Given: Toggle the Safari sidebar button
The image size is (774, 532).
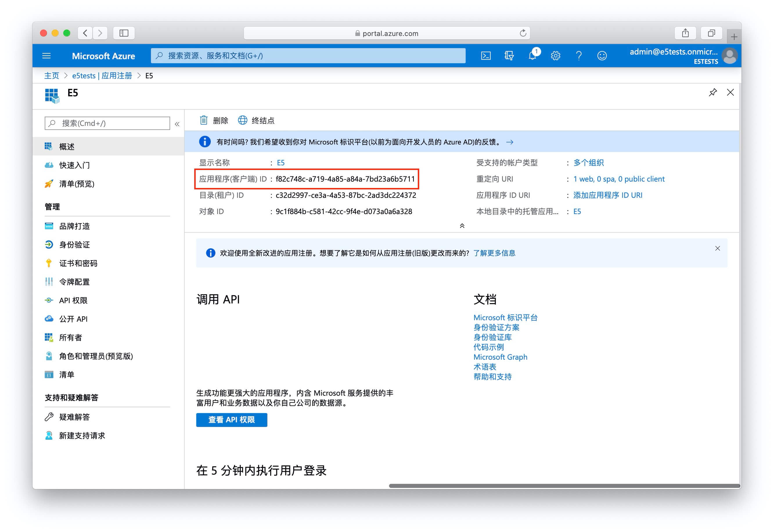Looking at the screenshot, I should [x=124, y=33].
